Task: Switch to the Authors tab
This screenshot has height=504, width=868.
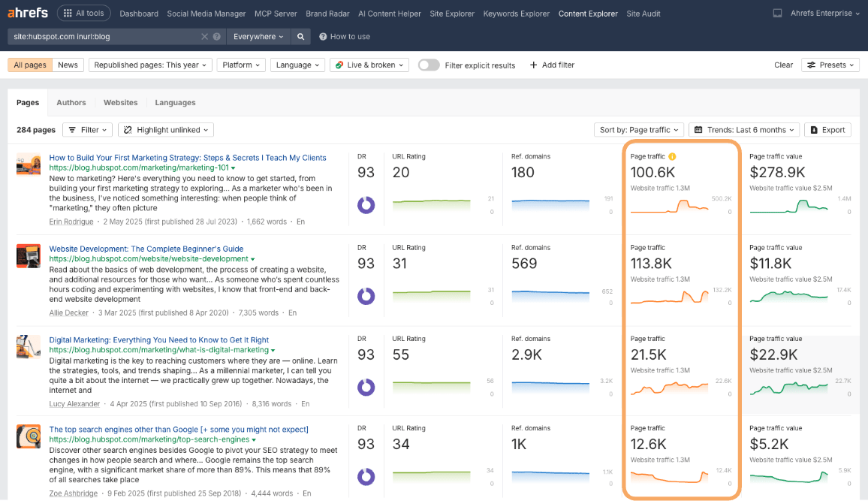Action: [x=71, y=102]
